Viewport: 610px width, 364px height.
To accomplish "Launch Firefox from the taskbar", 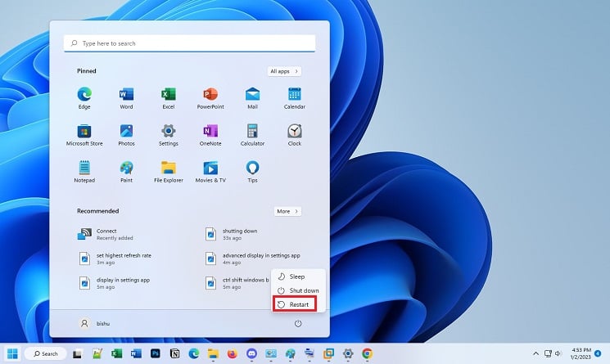I will (x=233, y=353).
